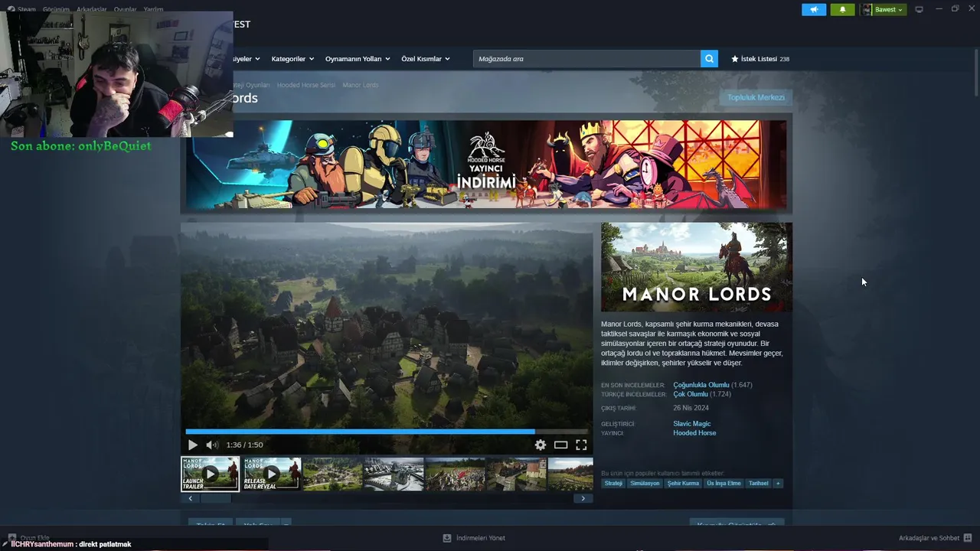Select the Release Date Reveal thumbnail
The image size is (980, 551).
coord(272,474)
